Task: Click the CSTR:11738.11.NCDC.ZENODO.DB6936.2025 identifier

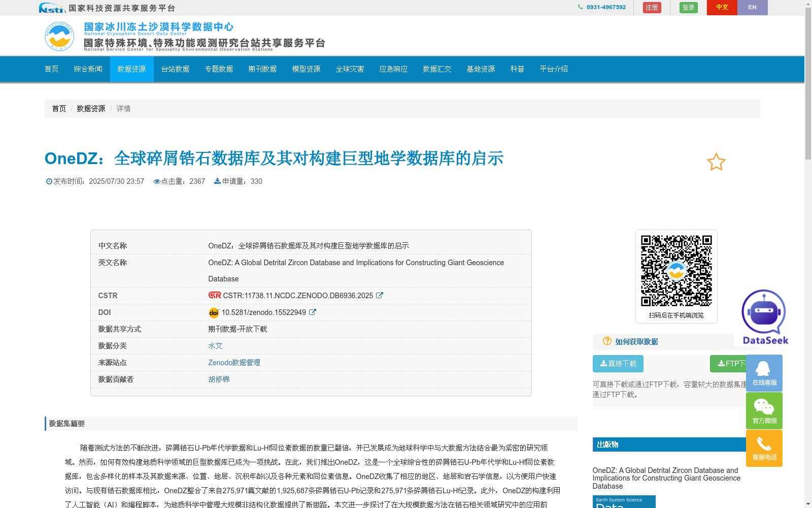Action: [298, 296]
